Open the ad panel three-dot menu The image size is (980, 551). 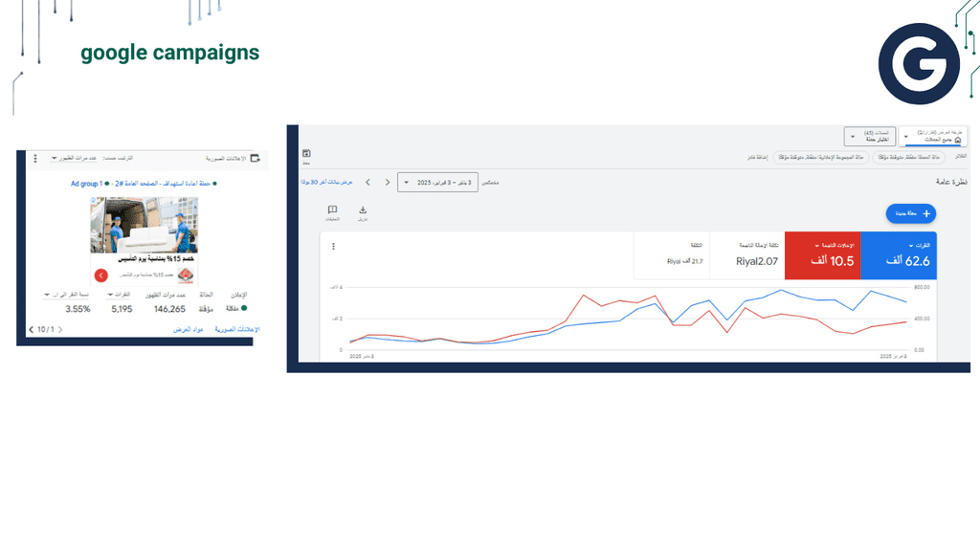pyautogui.click(x=35, y=159)
